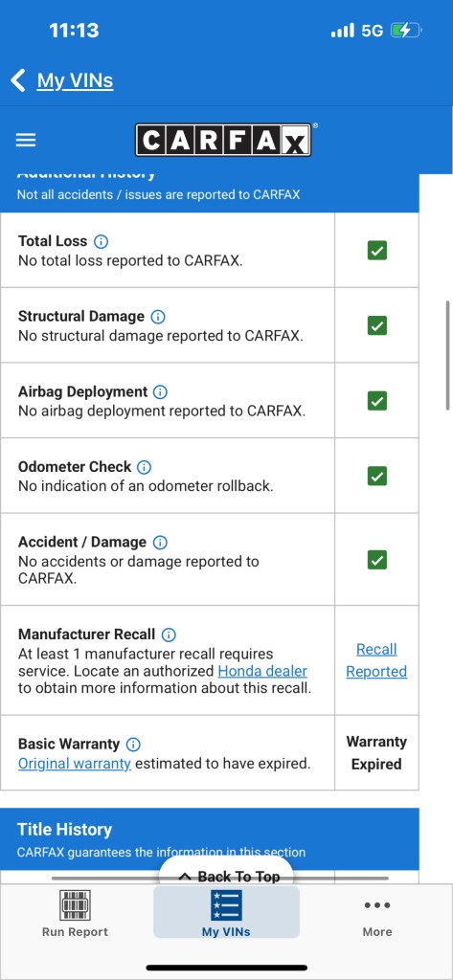Tap the Structural Damage info icon
The width and height of the screenshot is (453, 980).
(158, 317)
